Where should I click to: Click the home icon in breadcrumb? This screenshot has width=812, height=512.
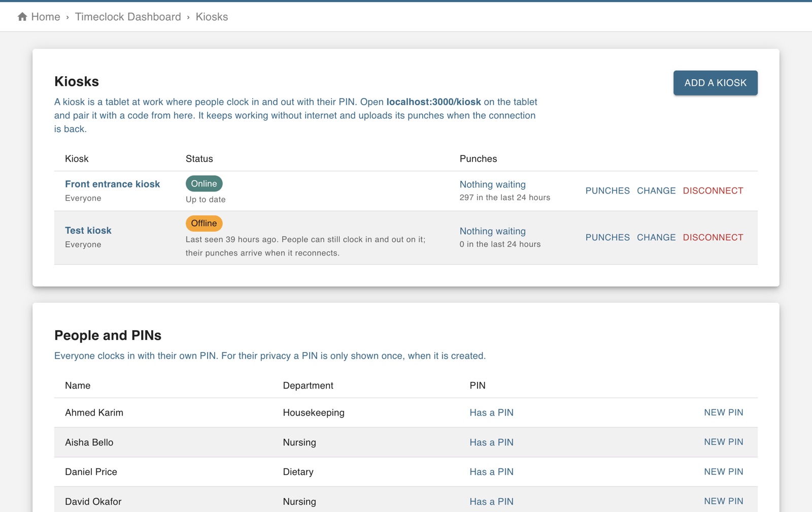pos(22,17)
